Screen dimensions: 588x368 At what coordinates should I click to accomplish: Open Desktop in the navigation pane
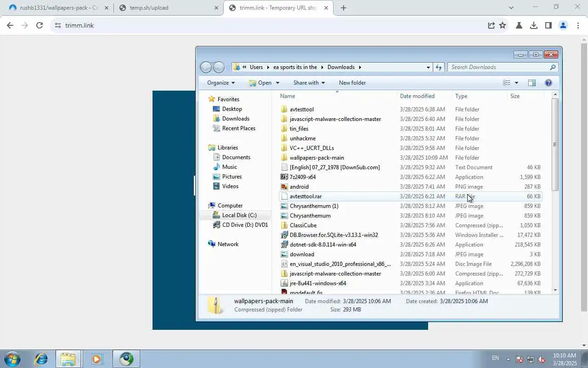coord(232,109)
